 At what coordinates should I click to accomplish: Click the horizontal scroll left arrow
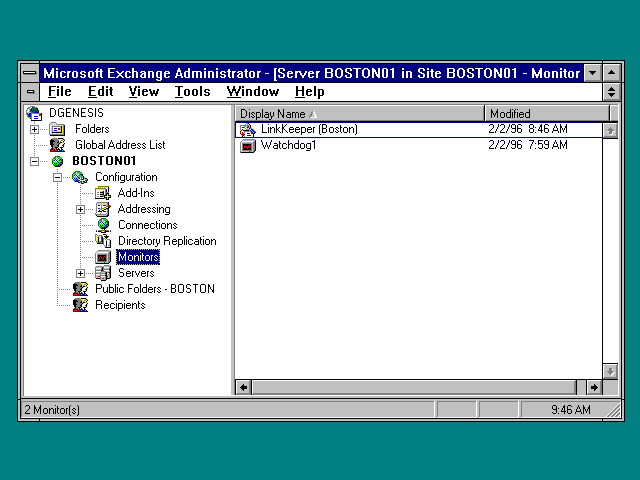point(243,387)
